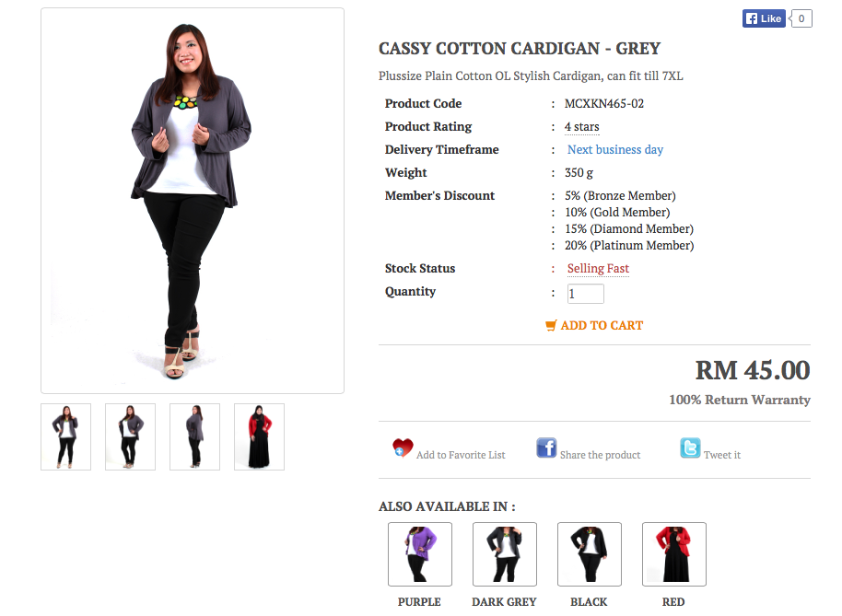Focus the Quantity input field
The height and width of the screenshot is (616, 842).
click(585, 294)
